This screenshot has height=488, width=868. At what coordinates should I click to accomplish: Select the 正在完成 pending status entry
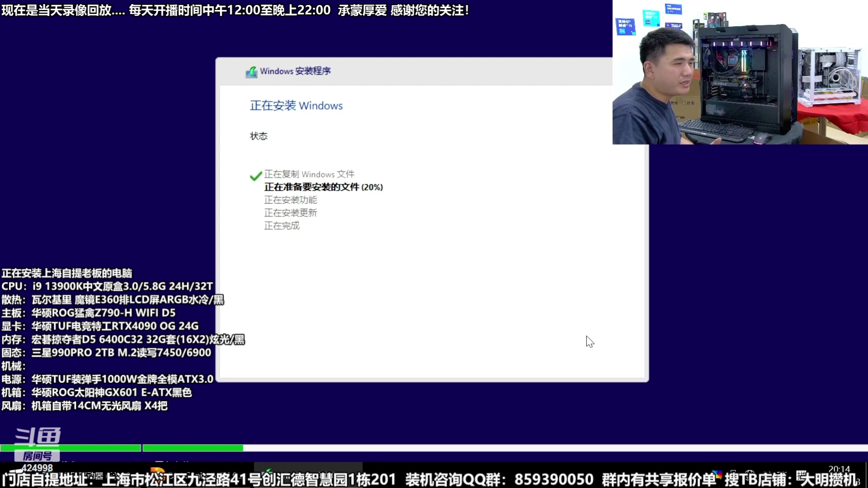coord(282,226)
